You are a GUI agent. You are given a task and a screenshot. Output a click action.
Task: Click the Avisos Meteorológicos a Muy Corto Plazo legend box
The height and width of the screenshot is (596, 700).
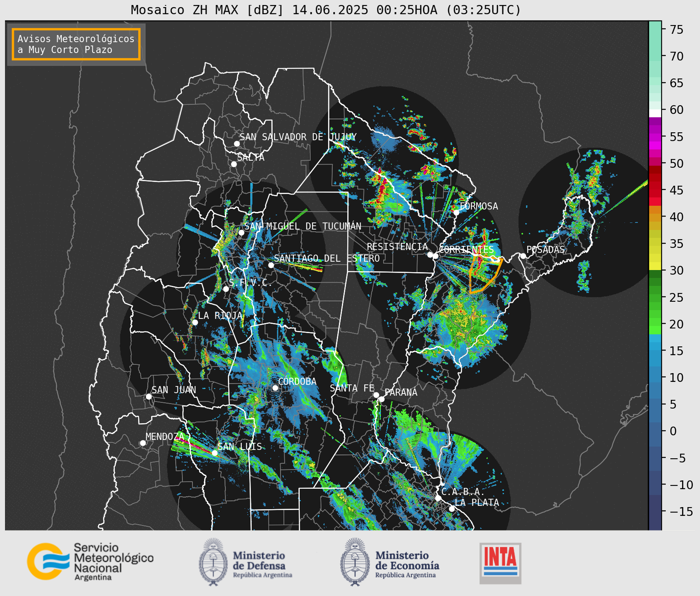coord(76,44)
